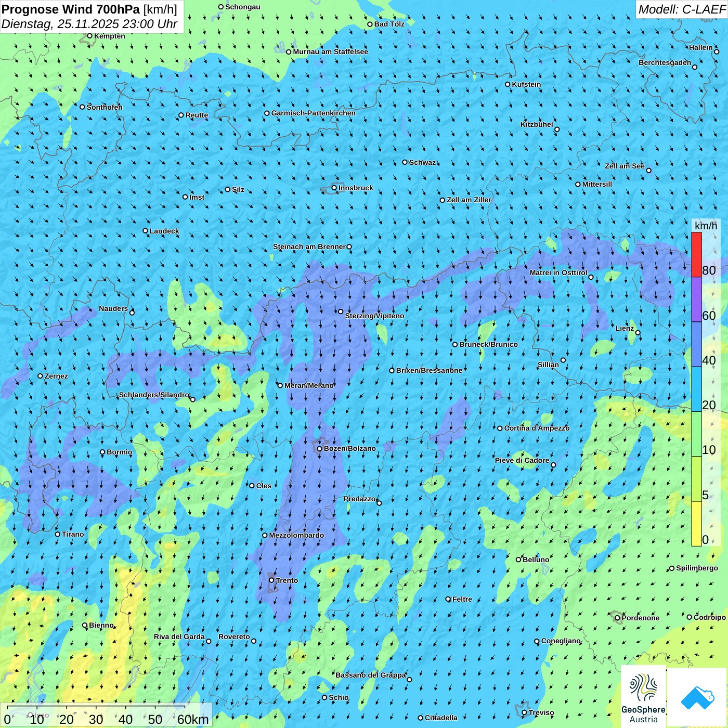The width and height of the screenshot is (728, 728).
Task: Click the 'Sterzing/Vipiteno' label
Action: 374,316
